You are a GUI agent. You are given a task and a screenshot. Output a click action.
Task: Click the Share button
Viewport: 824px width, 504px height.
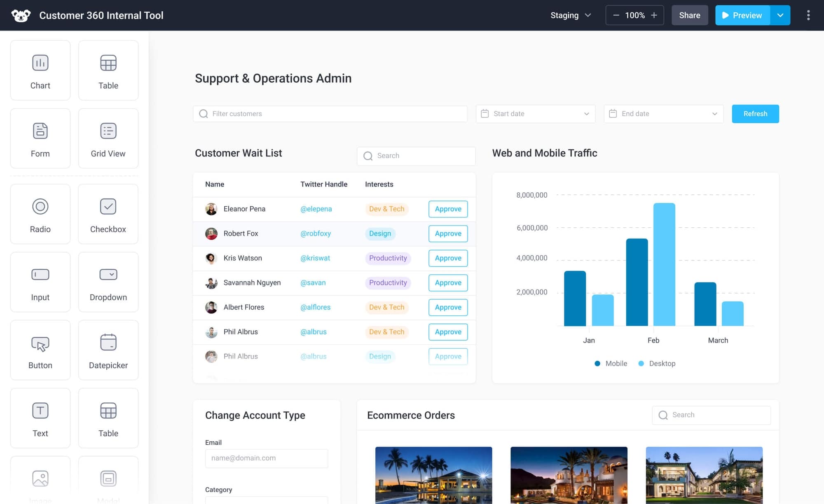[689, 15]
